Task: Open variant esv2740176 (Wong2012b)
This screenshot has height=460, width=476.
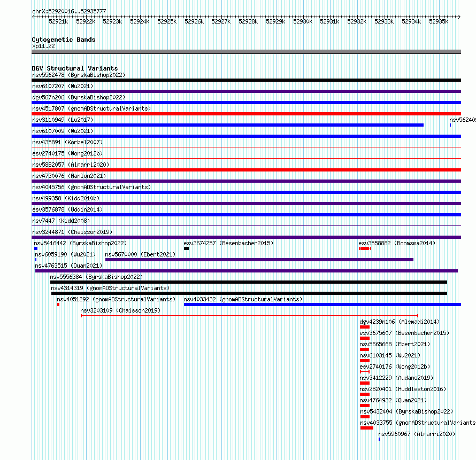Action: 395,367
